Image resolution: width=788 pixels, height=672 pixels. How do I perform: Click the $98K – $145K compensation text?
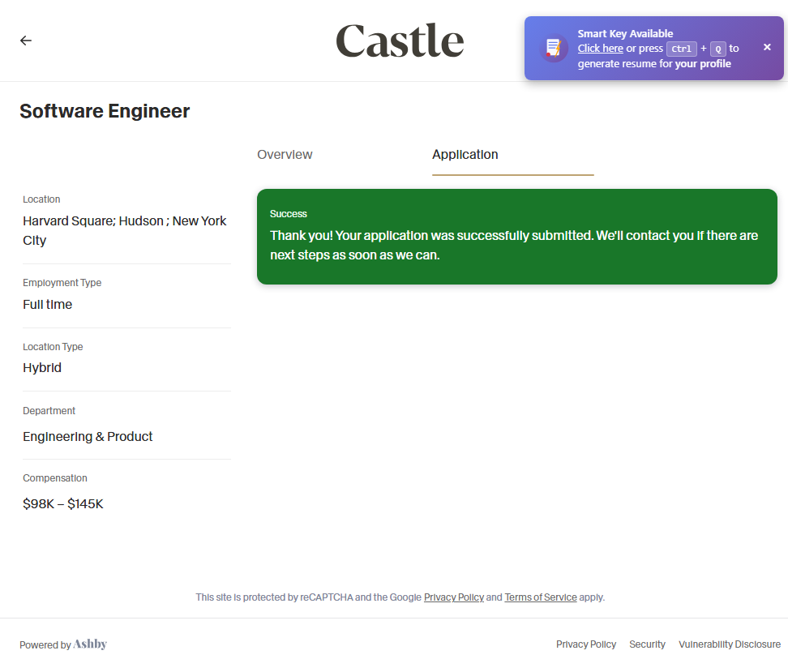[x=63, y=504]
